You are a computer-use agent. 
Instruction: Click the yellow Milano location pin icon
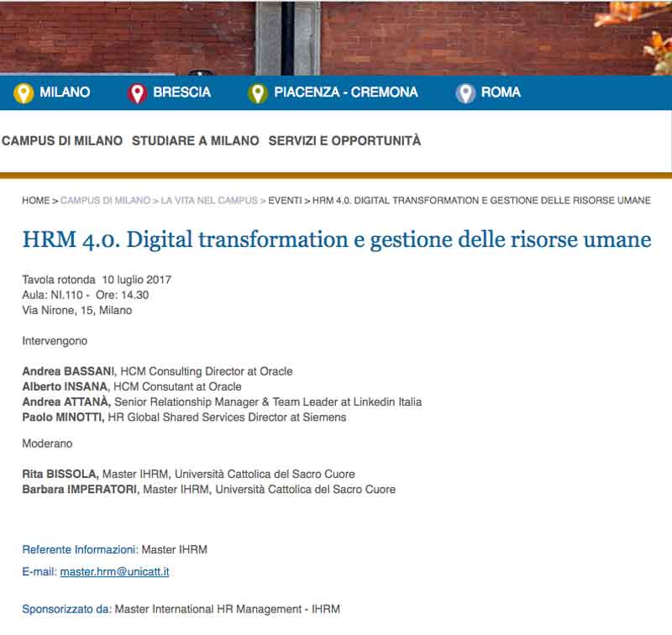coord(24,93)
